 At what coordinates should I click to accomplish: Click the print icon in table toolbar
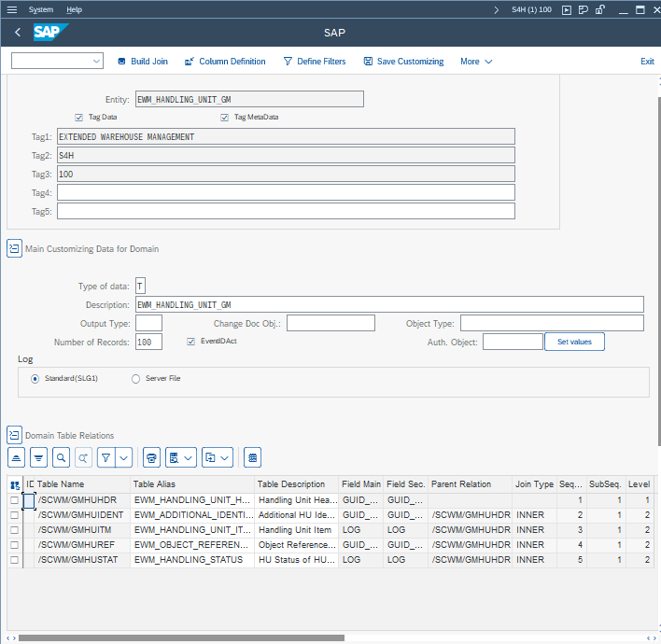click(151, 457)
